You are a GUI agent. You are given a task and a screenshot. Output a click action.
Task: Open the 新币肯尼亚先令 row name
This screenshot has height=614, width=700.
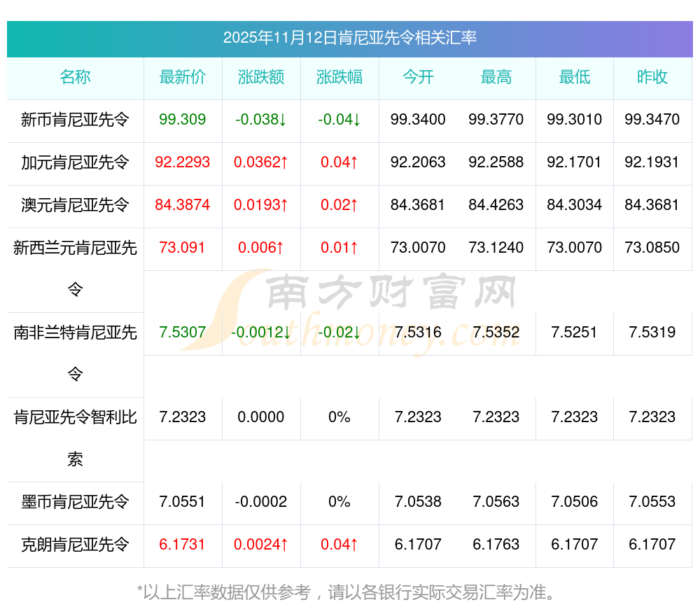coord(75,120)
